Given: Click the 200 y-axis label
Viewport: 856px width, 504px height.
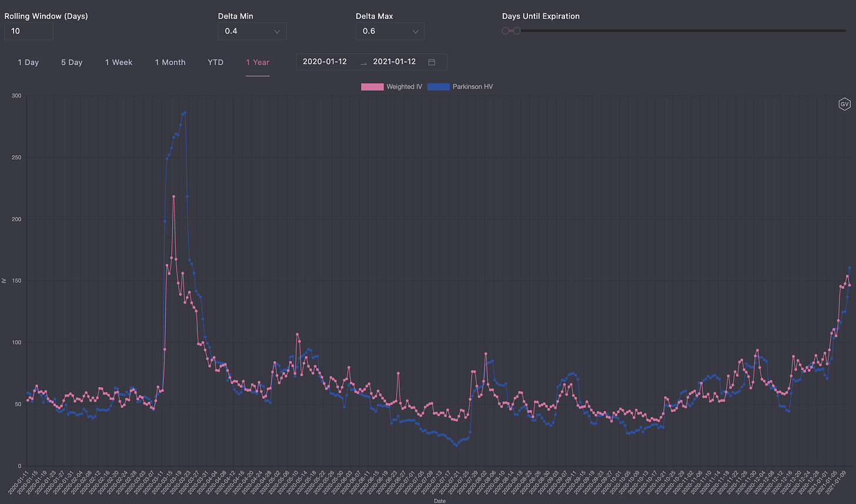Looking at the screenshot, I should 16,219.
